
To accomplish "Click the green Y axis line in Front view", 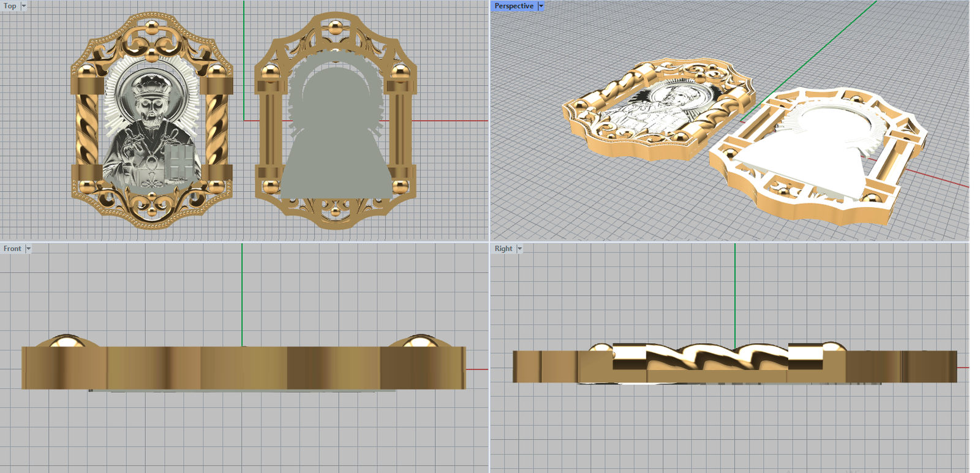I will (x=242, y=294).
